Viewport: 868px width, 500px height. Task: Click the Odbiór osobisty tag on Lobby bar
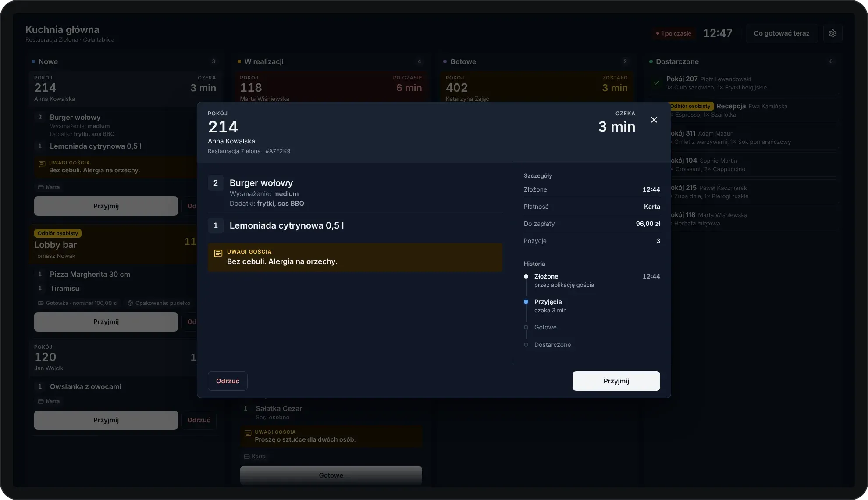[x=58, y=233]
